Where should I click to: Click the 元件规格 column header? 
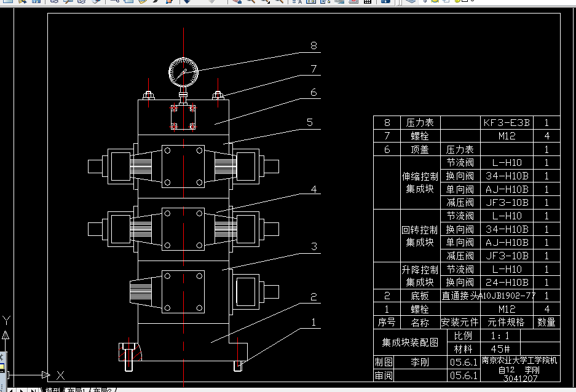(507, 322)
